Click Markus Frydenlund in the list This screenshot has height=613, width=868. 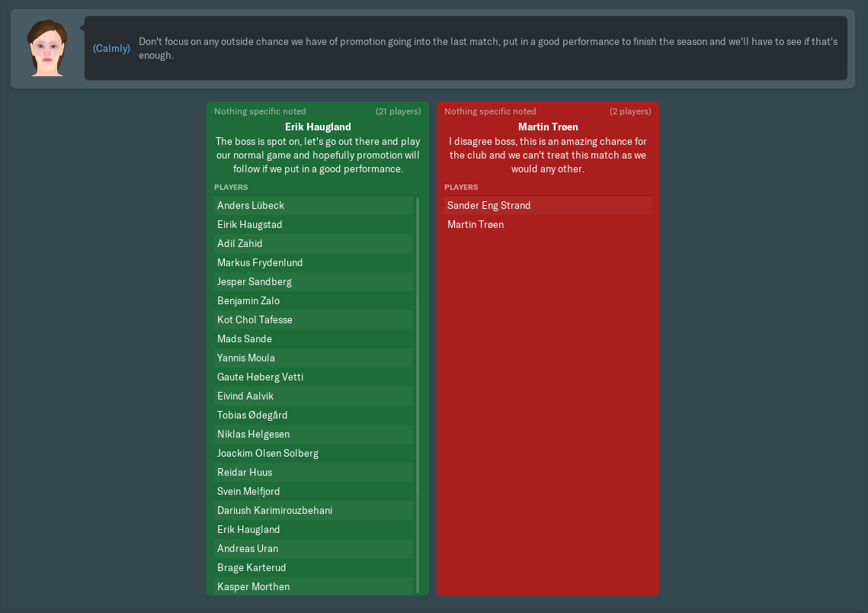(260, 263)
